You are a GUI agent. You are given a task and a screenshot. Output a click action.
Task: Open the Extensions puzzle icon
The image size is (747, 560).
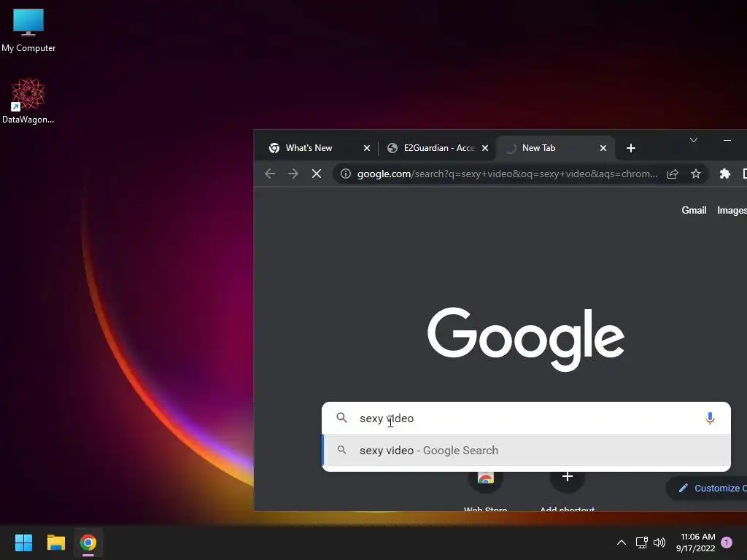[x=724, y=174]
